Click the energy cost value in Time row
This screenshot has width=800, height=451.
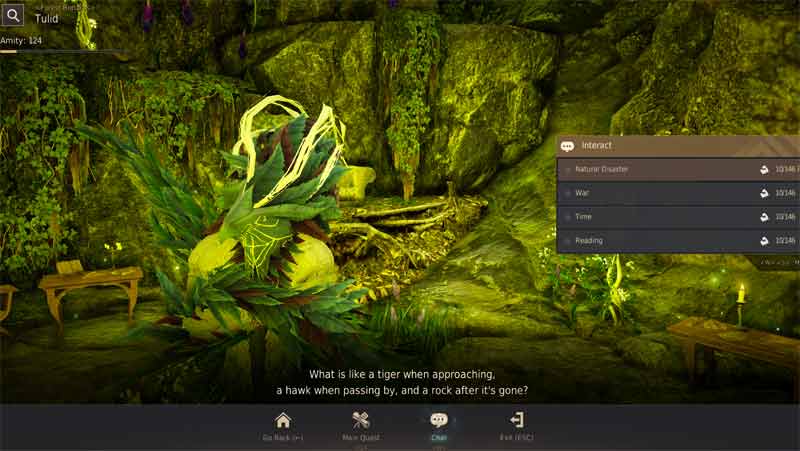coord(785,217)
